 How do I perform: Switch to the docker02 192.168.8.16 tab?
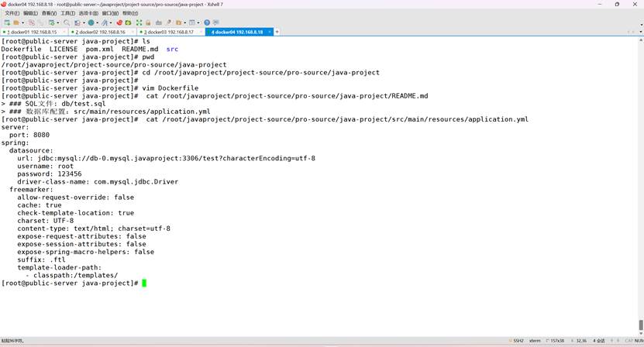101,32
